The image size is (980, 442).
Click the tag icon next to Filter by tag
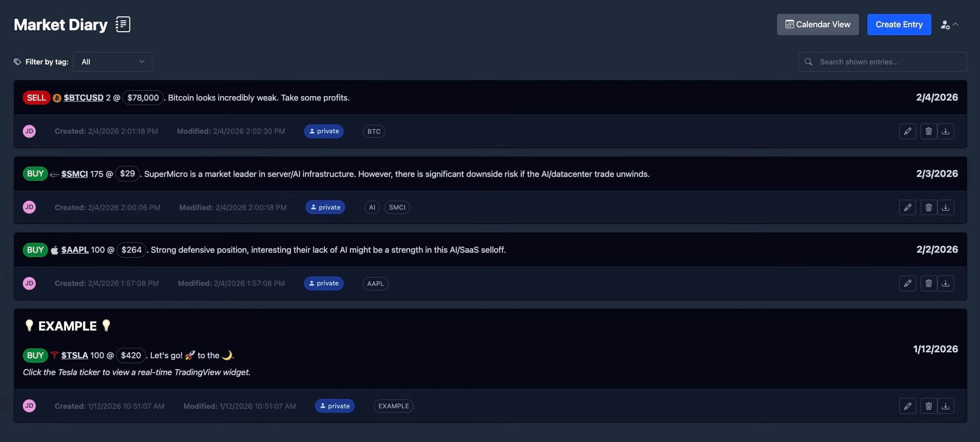[x=17, y=61]
